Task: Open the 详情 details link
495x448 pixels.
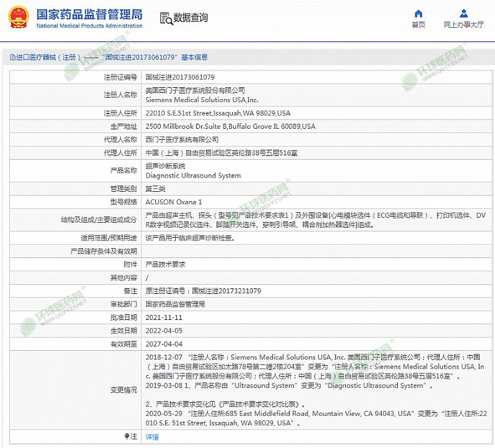Action: click(152, 437)
